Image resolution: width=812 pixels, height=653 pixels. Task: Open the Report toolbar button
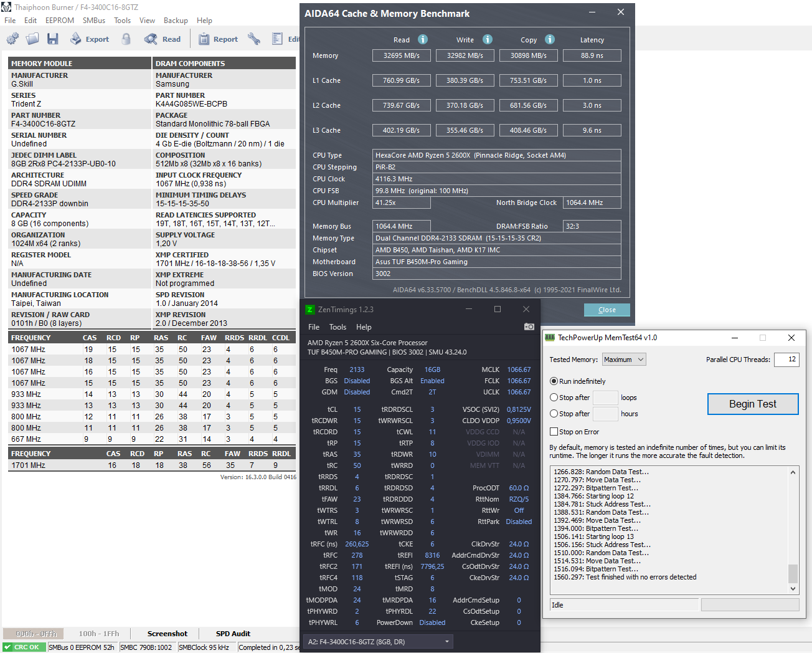click(x=218, y=39)
